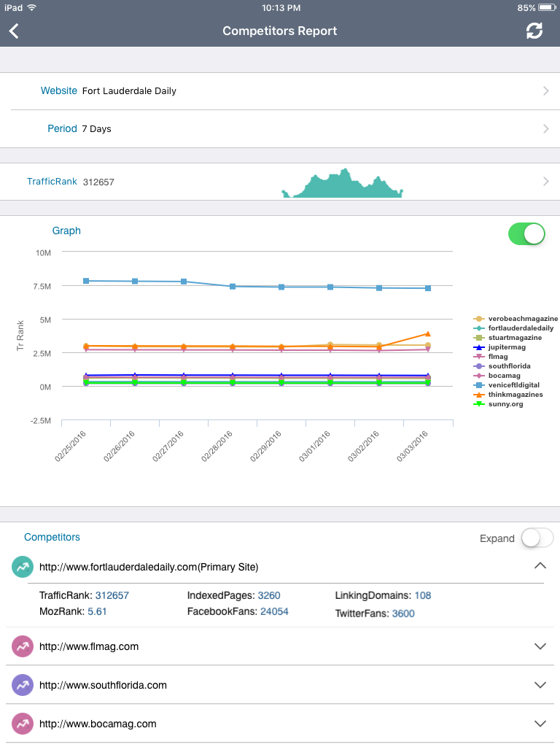Viewport: 560px width, 747px height.
Task: Tap the bocamag.com pink trend icon
Action: click(x=23, y=724)
